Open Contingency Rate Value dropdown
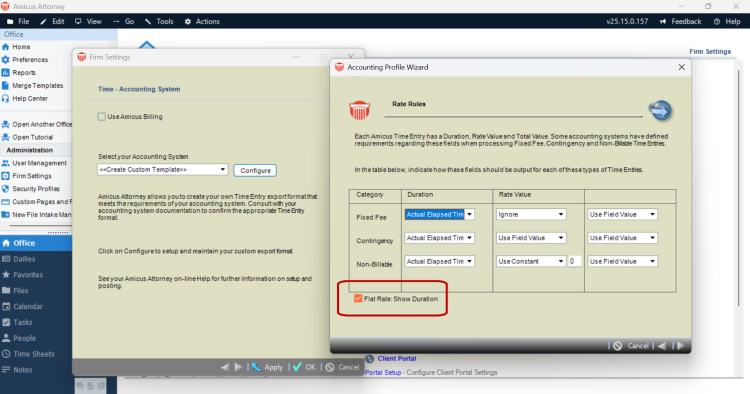This screenshot has width=750, height=394. pos(561,238)
